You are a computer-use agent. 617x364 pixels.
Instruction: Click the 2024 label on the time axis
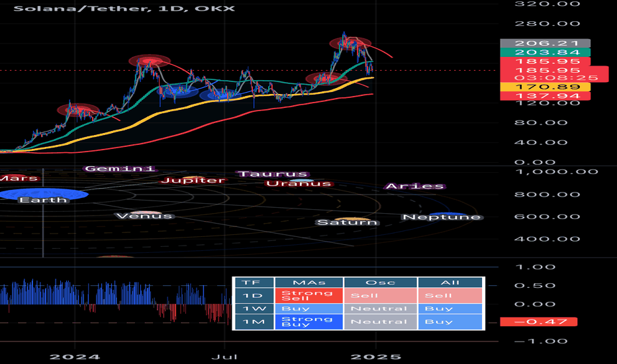(x=75, y=357)
